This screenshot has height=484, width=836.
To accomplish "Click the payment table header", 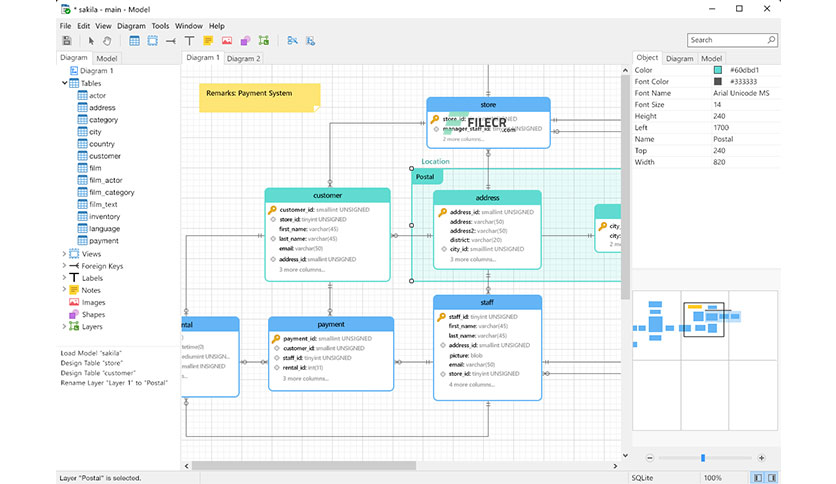I will (x=331, y=324).
